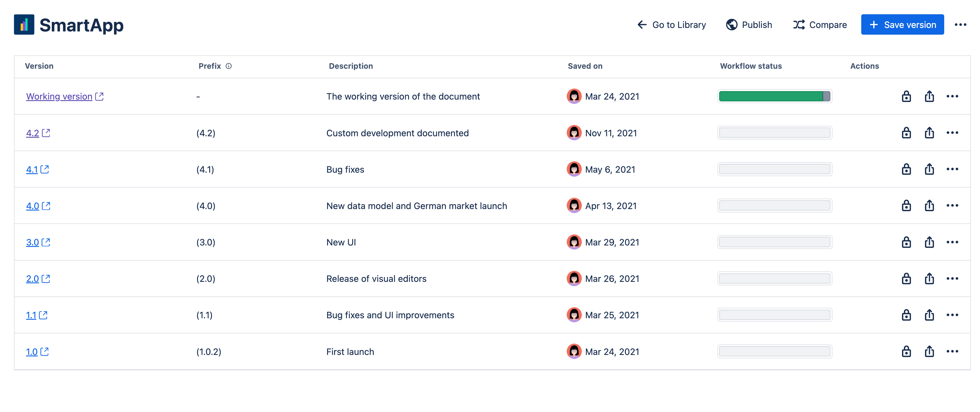Open the actions menu for the Working version
This screenshot has height=412, width=980.
[953, 96]
